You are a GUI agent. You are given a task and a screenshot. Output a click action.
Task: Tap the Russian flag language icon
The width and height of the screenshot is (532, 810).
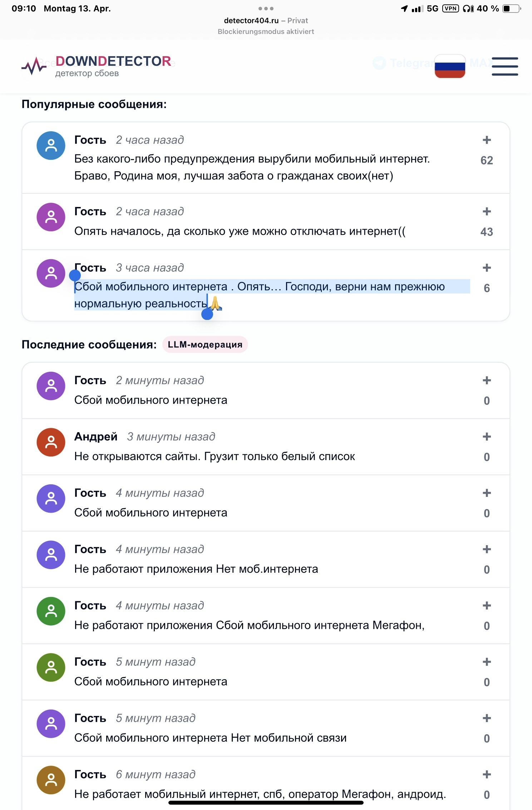pyautogui.click(x=450, y=66)
